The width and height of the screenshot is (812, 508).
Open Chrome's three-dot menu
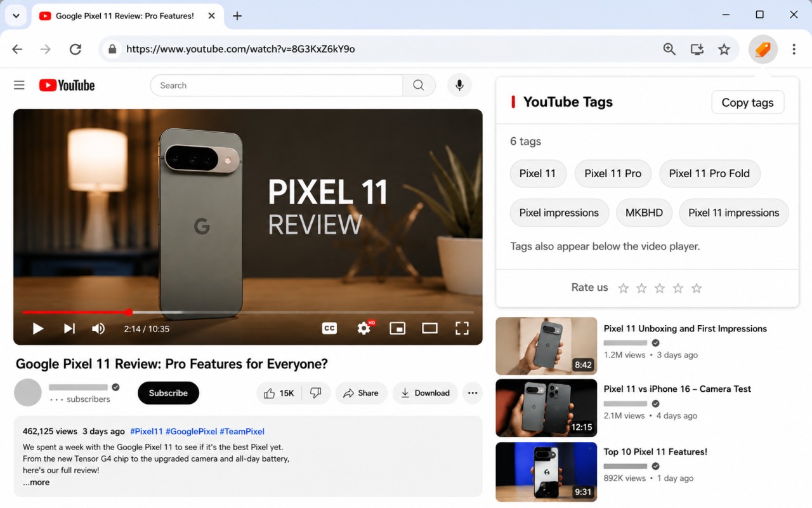[794, 50]
